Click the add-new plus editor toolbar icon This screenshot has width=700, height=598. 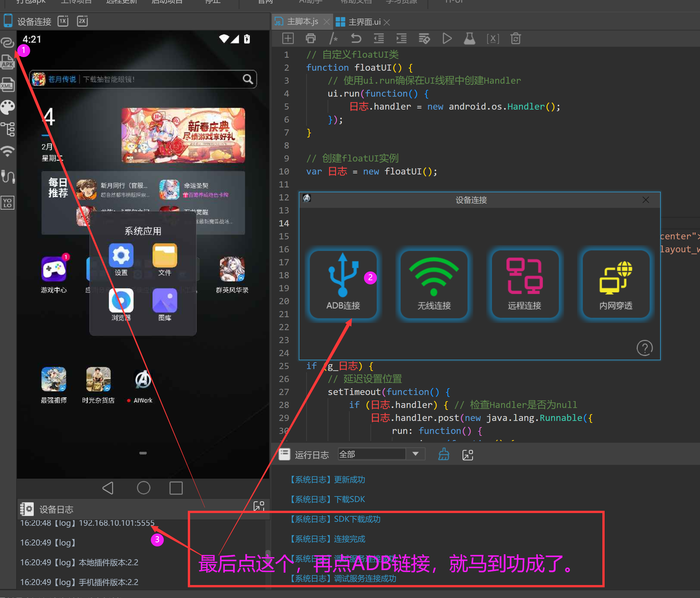point(288,39)
